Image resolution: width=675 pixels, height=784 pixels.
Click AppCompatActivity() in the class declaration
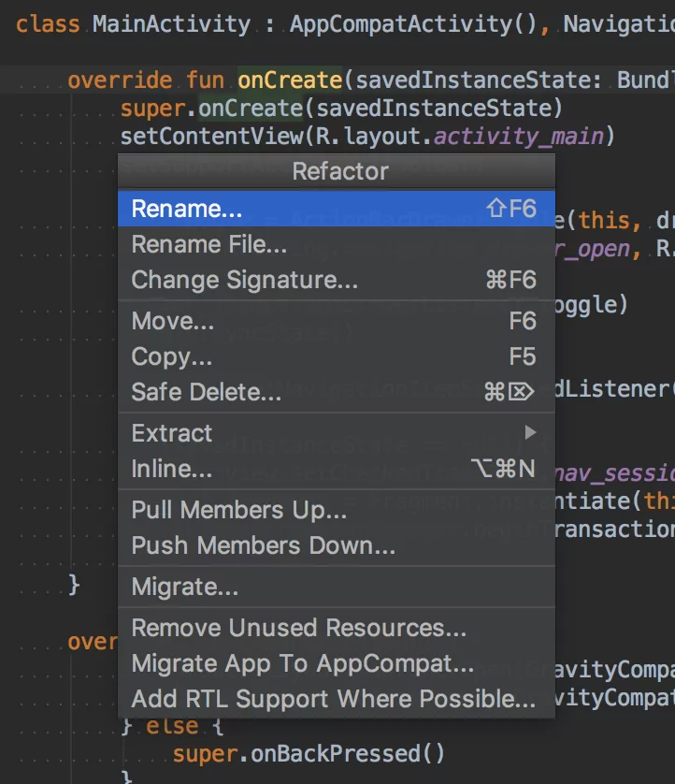(413, 24)
